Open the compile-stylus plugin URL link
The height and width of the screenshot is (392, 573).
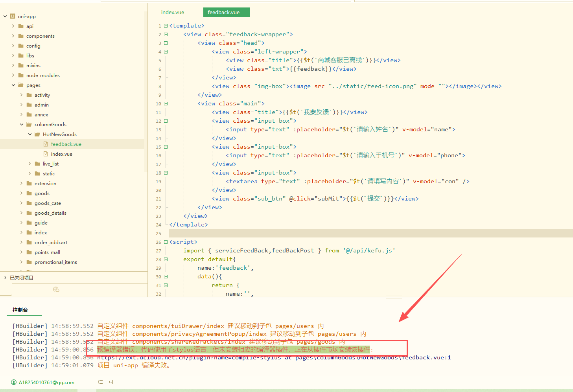click(x=189, y=357)
